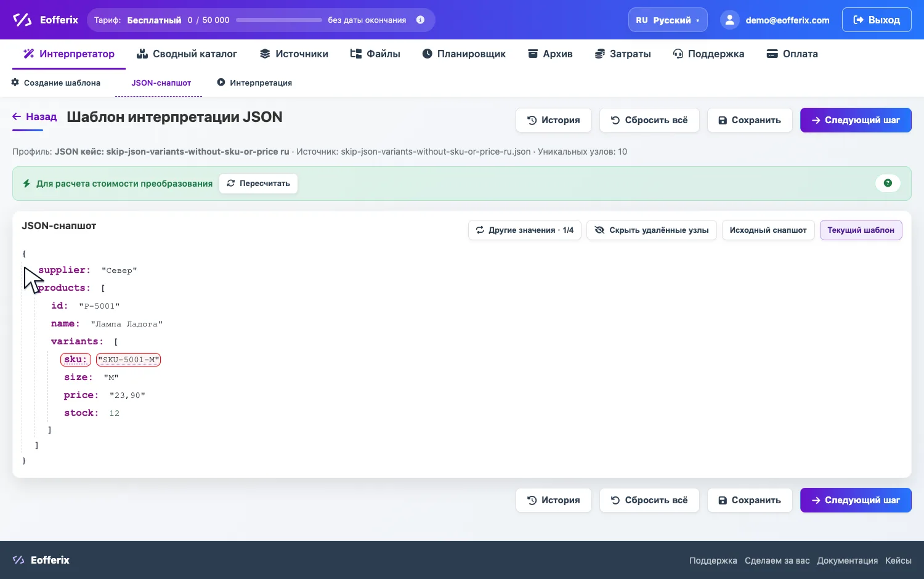Click the top История button

click(554, 120)
